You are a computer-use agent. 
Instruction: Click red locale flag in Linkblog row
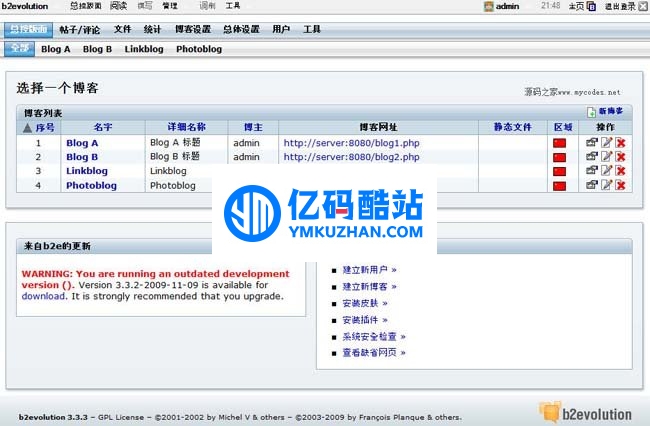tap(559, 171)
